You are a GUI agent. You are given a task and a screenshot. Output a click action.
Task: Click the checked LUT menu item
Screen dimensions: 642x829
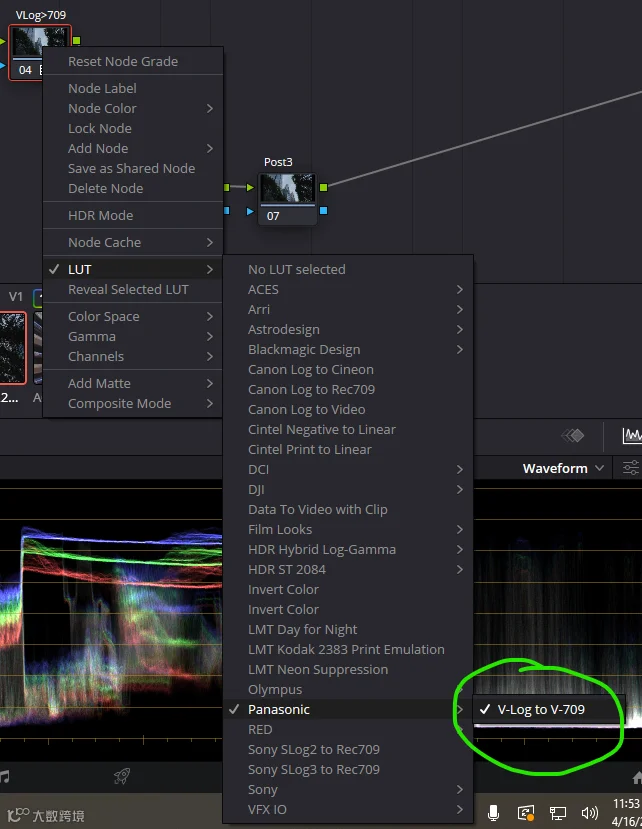(132, 270)
